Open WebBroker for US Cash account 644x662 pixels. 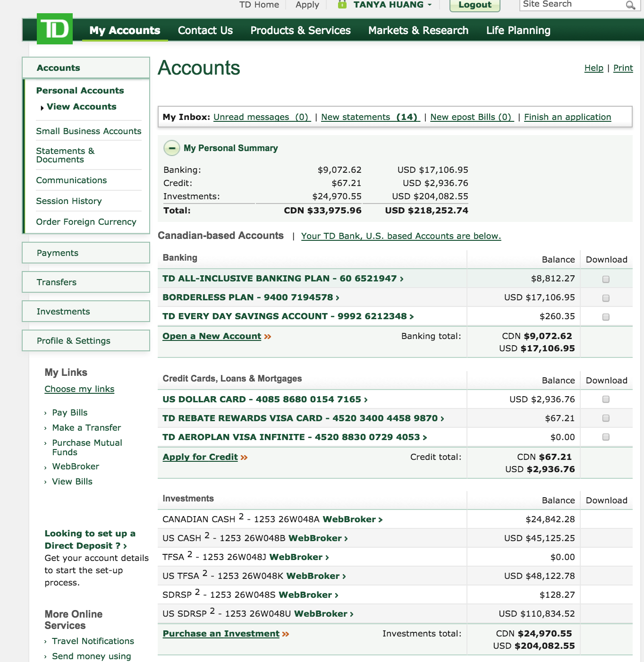[x=318, y=538]
